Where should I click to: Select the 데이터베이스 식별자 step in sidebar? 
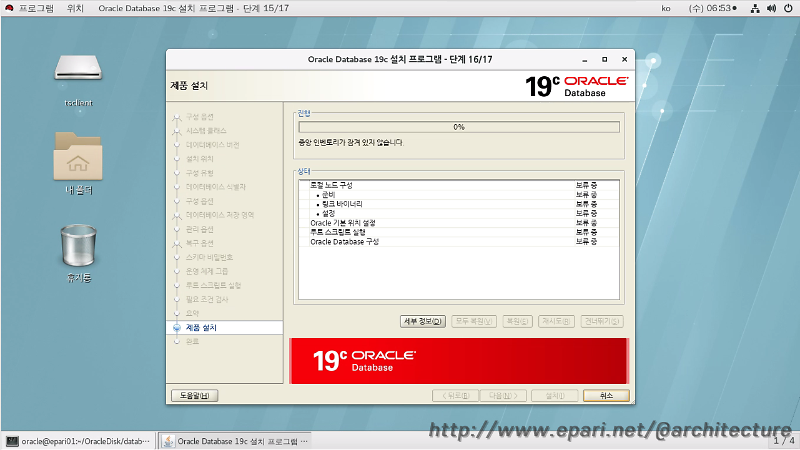(x=215, y=187)
